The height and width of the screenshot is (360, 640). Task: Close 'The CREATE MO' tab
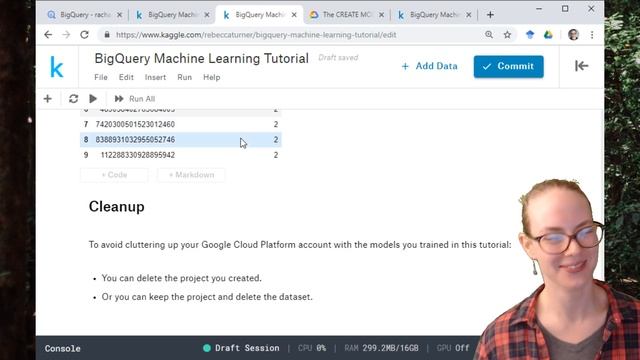tap(381, 15)
